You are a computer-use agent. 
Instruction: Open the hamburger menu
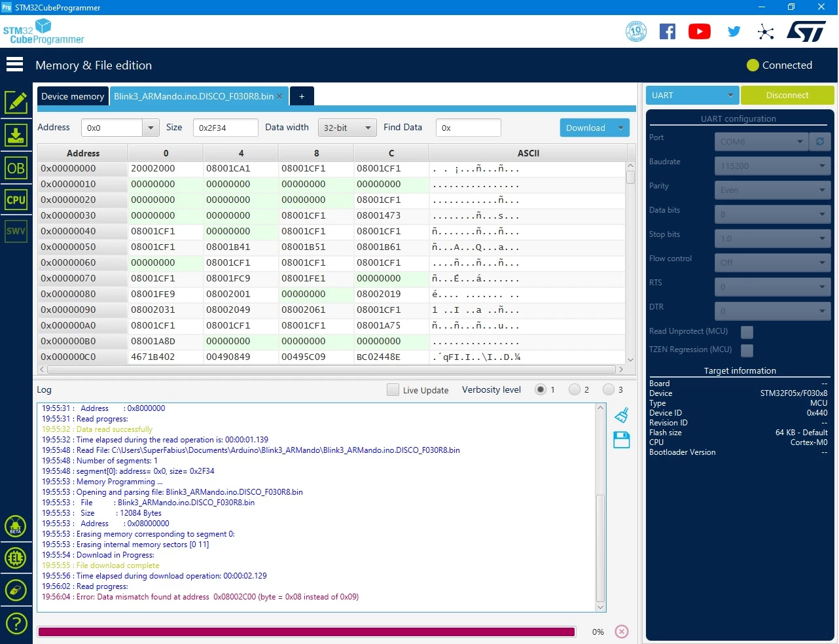14,64
